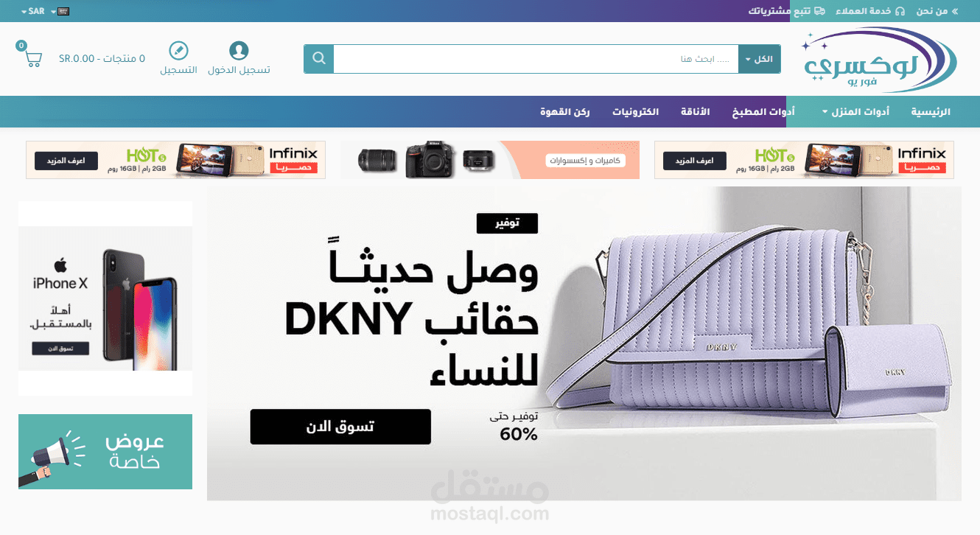Click من نحن link in top bar

click(932, 11)
